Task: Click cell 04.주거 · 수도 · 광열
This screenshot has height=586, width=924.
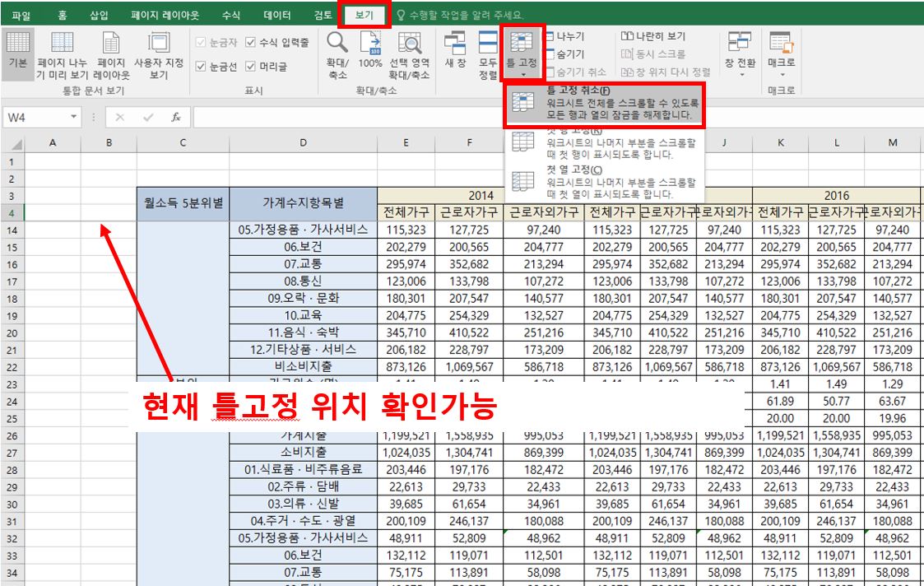Action: (x=303, y=521)
